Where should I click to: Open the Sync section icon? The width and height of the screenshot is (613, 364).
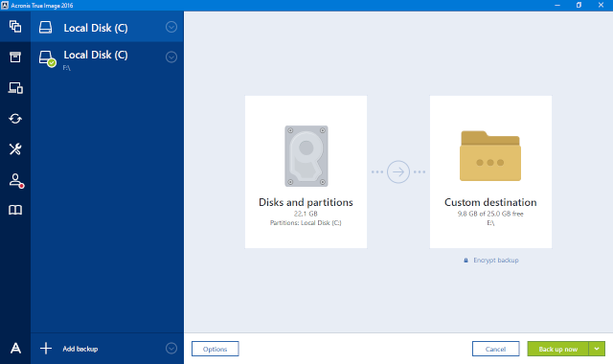[15, 119]
